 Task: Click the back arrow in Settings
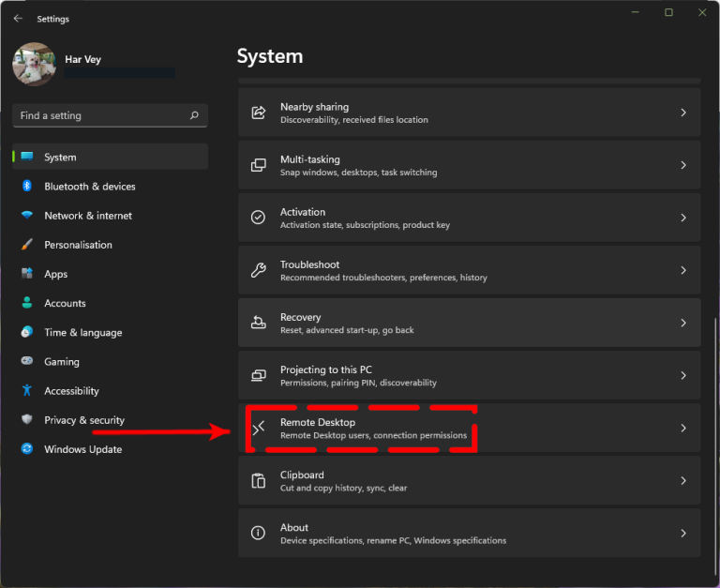tap(18, 19)
